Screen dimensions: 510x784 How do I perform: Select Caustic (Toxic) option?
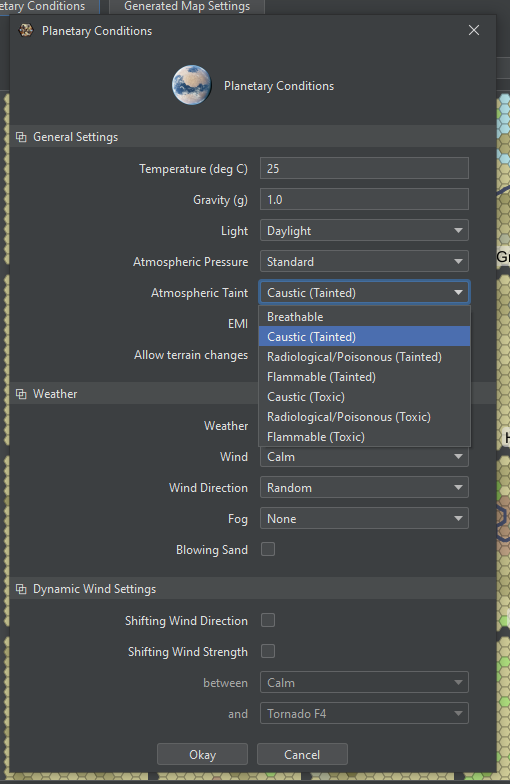tap(364, 396)
